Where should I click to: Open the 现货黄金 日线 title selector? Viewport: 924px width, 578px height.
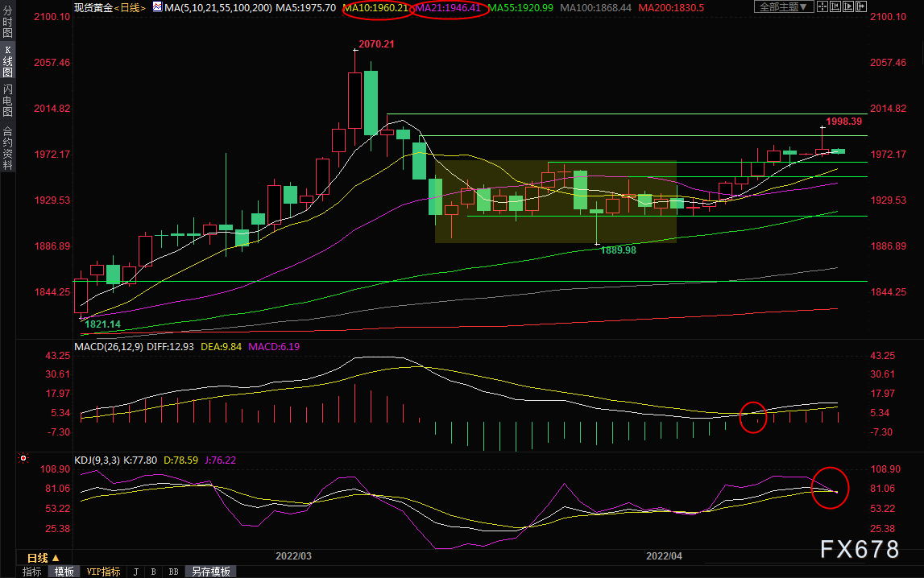(x=110, y=8)
